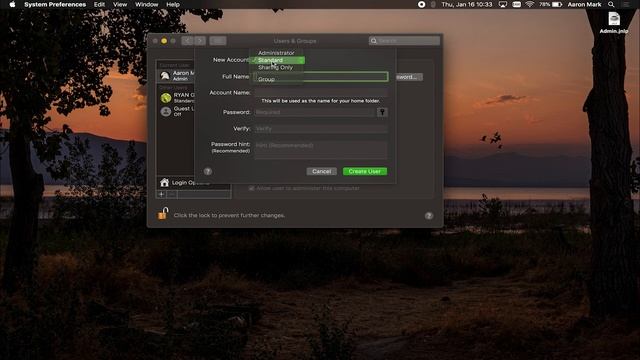This screenshot has width=640, height=360.
Task: Toggle Allow user to administer this computer
Action: tap(251, 188)
